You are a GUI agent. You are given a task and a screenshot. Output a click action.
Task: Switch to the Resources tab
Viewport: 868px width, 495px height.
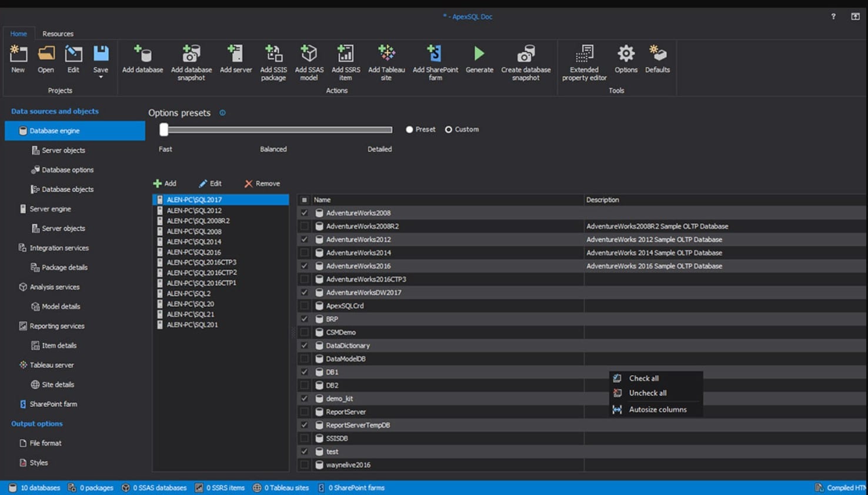click(58, 34)
